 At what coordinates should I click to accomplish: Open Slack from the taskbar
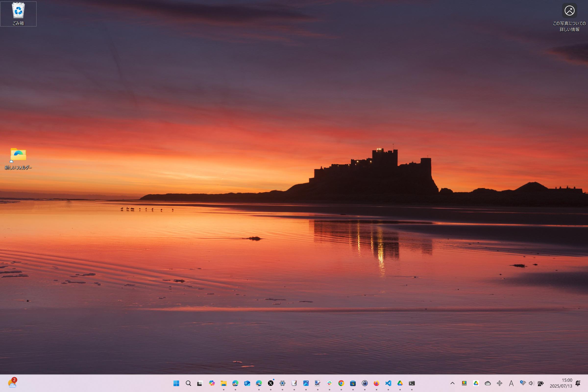329,383
